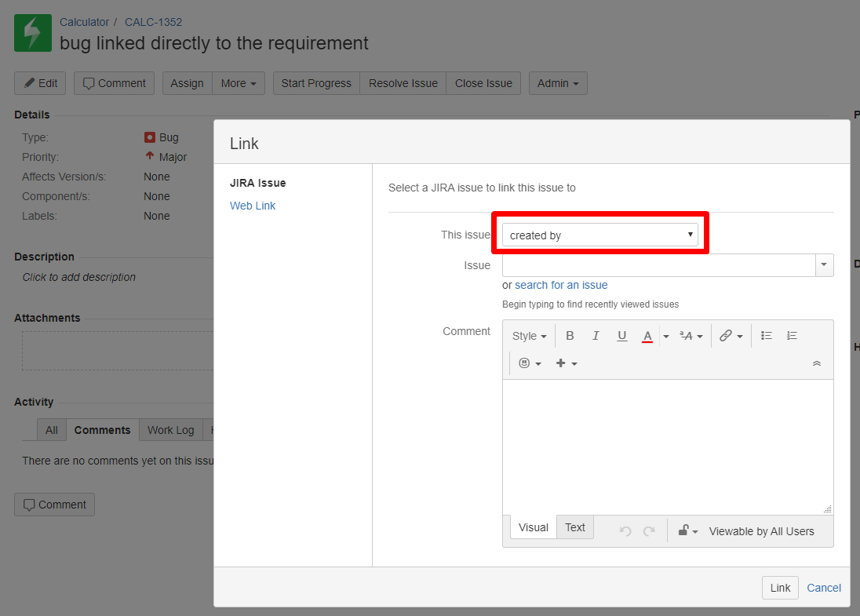The width and height of the screenshot is (860, 616).
Task: Select the All activity tab
Action: click(x=52, y=430)
